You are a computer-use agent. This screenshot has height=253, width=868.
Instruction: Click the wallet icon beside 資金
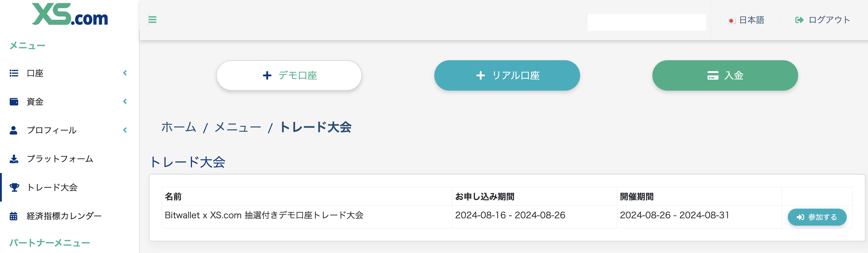14,102
